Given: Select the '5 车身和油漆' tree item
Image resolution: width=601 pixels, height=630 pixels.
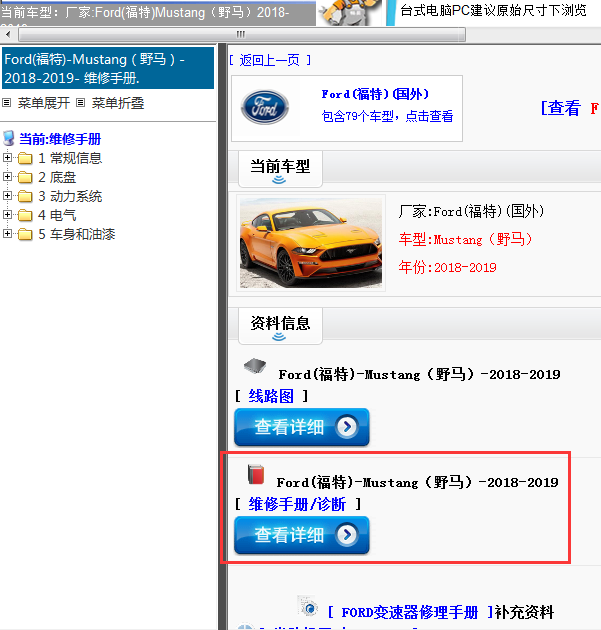Looking at the screenshot, I should [76, 234].
